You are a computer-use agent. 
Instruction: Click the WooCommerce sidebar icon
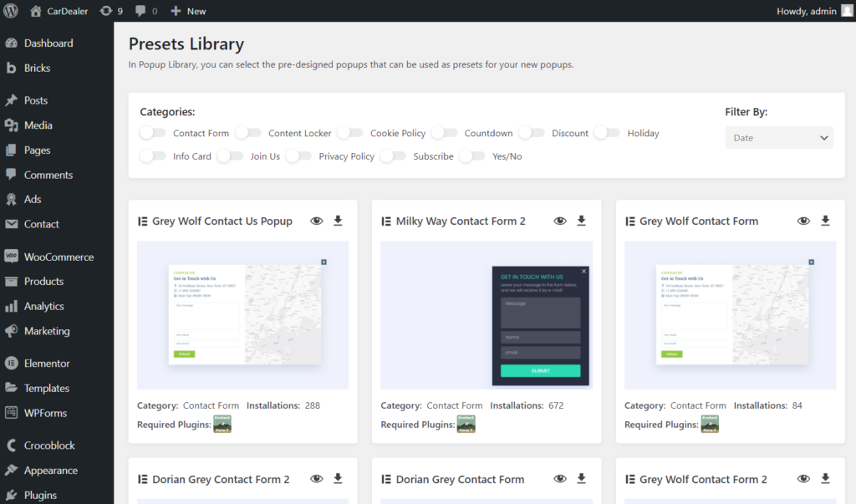click(x=11, y=256)
